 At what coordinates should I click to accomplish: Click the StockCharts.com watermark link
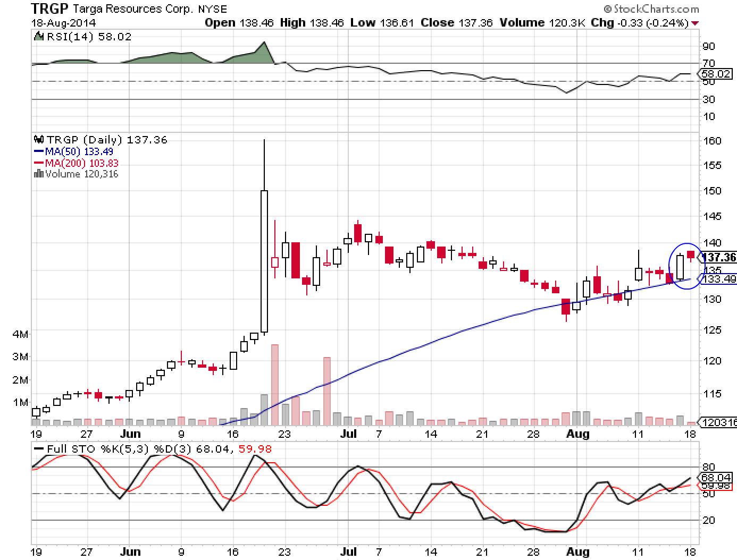coord(651,9)
